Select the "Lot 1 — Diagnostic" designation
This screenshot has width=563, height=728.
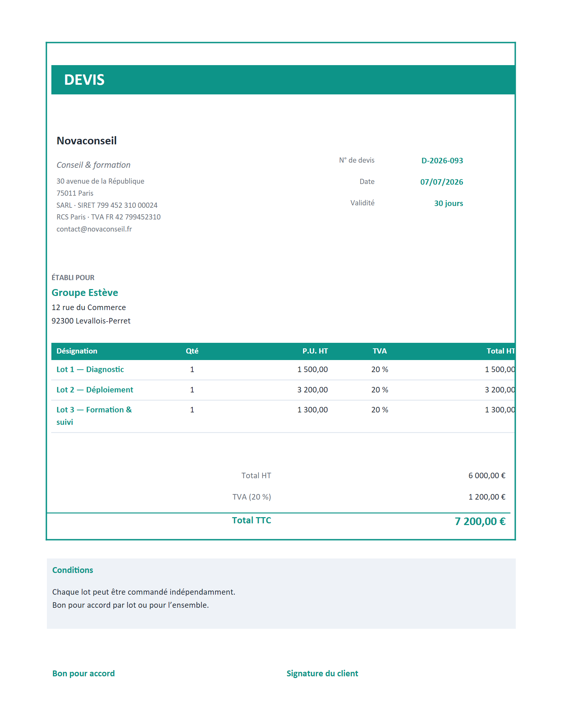click(x=90, y=370)
